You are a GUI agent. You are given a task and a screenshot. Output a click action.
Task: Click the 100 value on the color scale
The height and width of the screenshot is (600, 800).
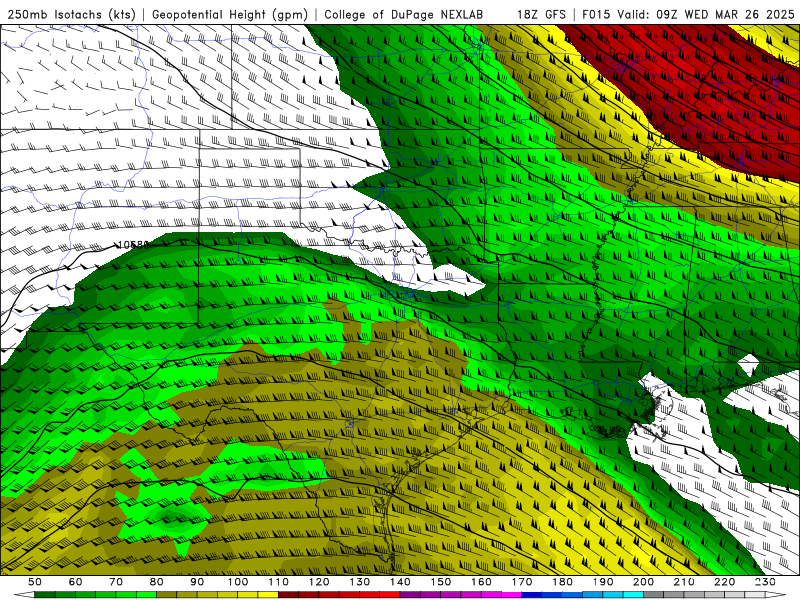pyautogui.click(x=238, y=582)
